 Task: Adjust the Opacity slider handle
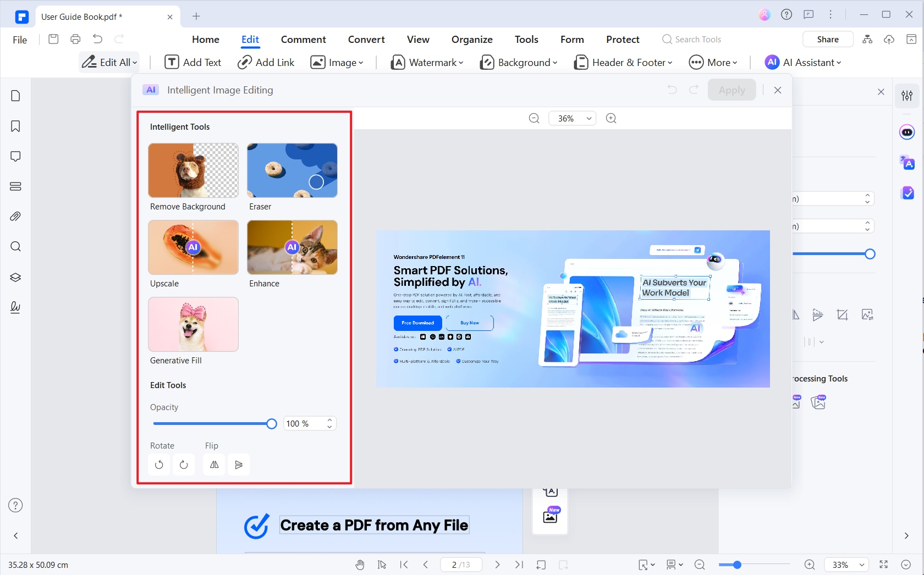271,424
